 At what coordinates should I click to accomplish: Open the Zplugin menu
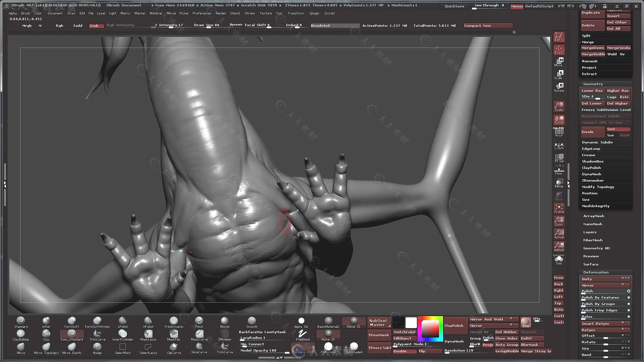314,13
